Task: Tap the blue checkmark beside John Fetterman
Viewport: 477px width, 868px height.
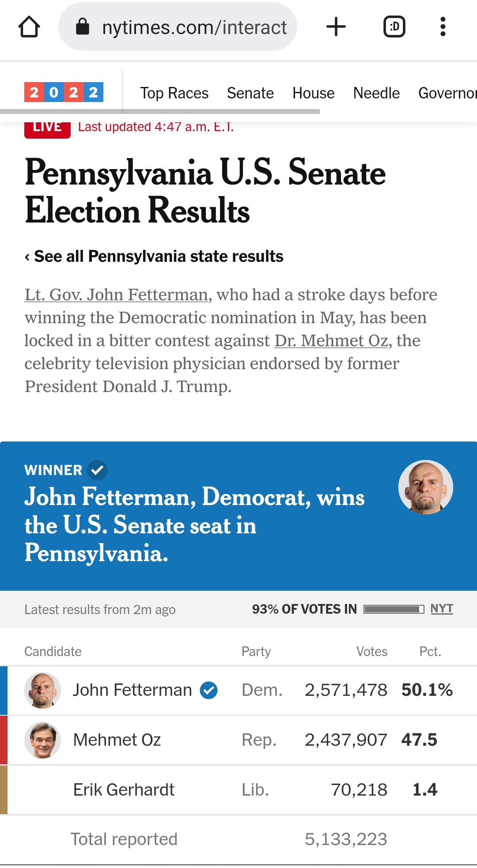Action: pyautogui.click(x=208, y=690)
